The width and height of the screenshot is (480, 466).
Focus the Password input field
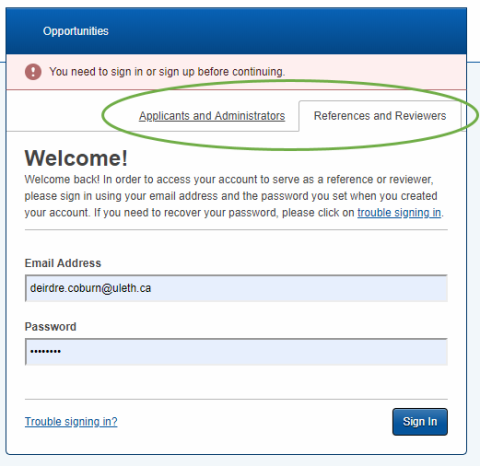[236, 352]
